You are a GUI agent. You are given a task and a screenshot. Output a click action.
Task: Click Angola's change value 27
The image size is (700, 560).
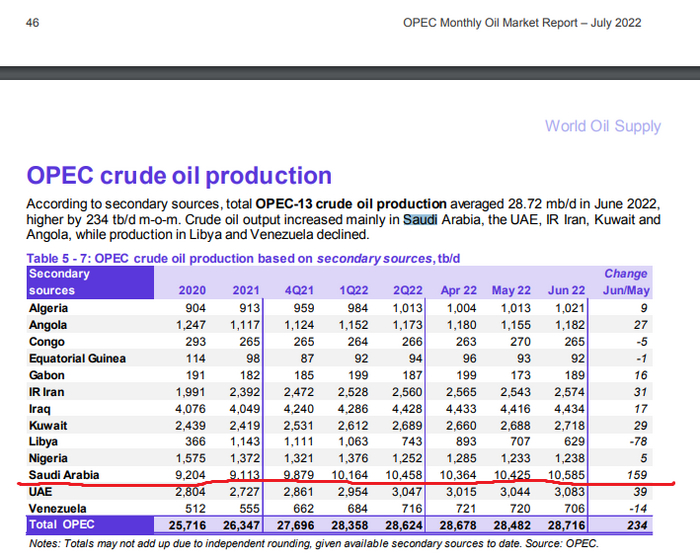[641, 325]
